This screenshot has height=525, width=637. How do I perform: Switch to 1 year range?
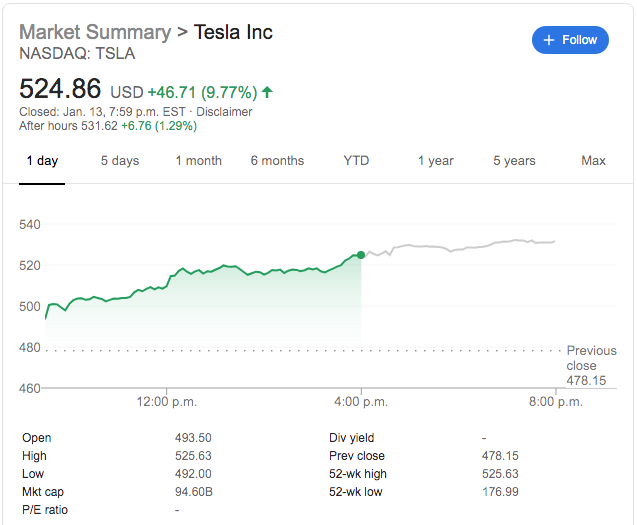[435, 161]
